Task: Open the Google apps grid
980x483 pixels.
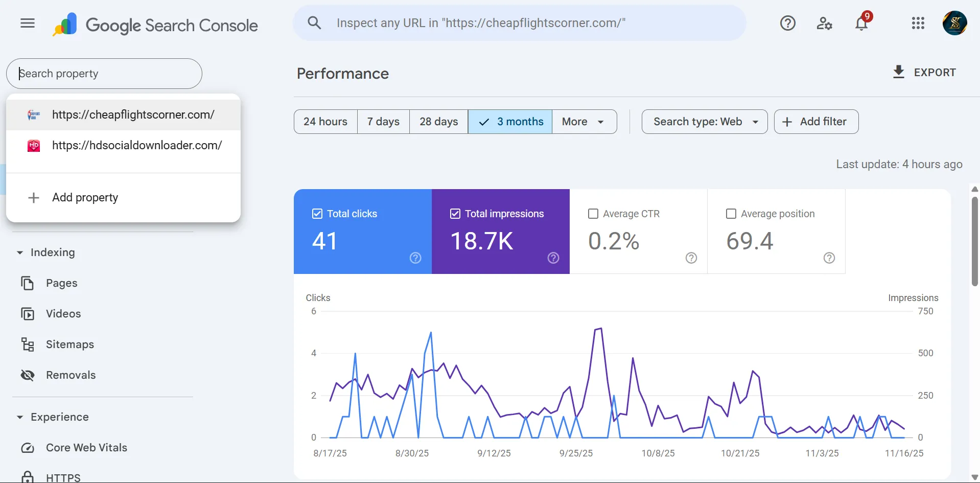Action: [918, 24]
